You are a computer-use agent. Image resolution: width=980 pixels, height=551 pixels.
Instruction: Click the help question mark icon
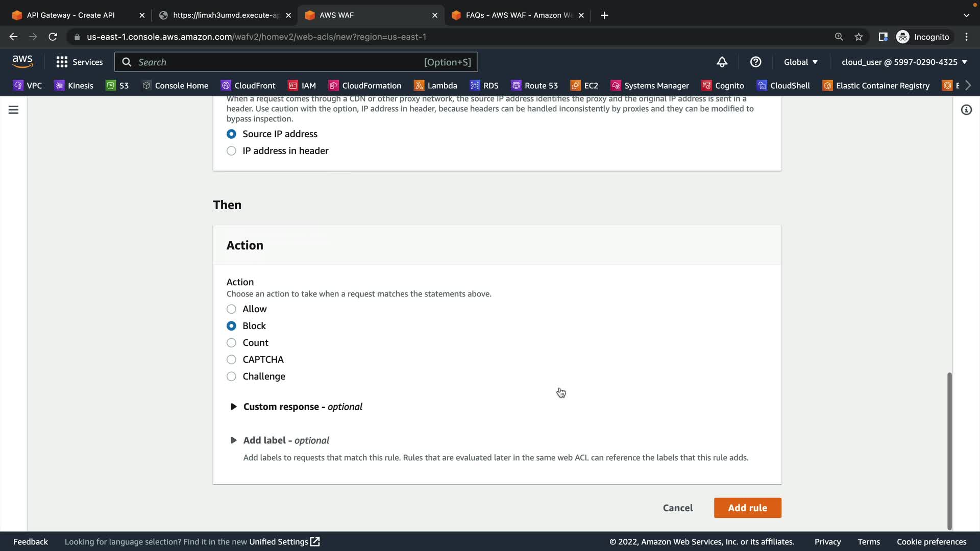coord(755,62)
